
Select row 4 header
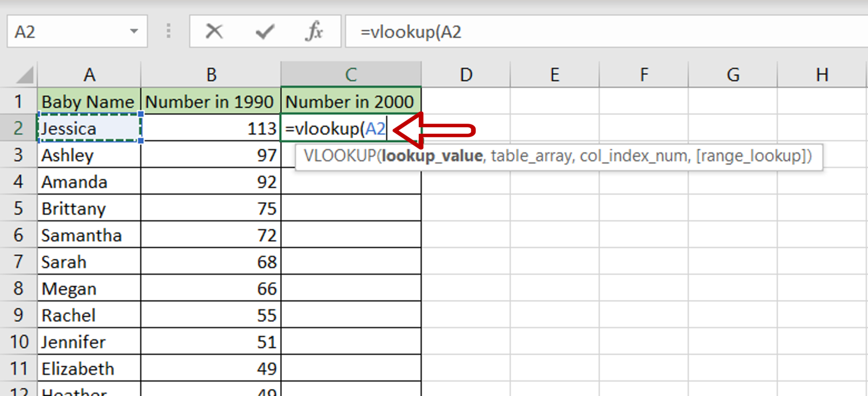[x=18, y=181]
